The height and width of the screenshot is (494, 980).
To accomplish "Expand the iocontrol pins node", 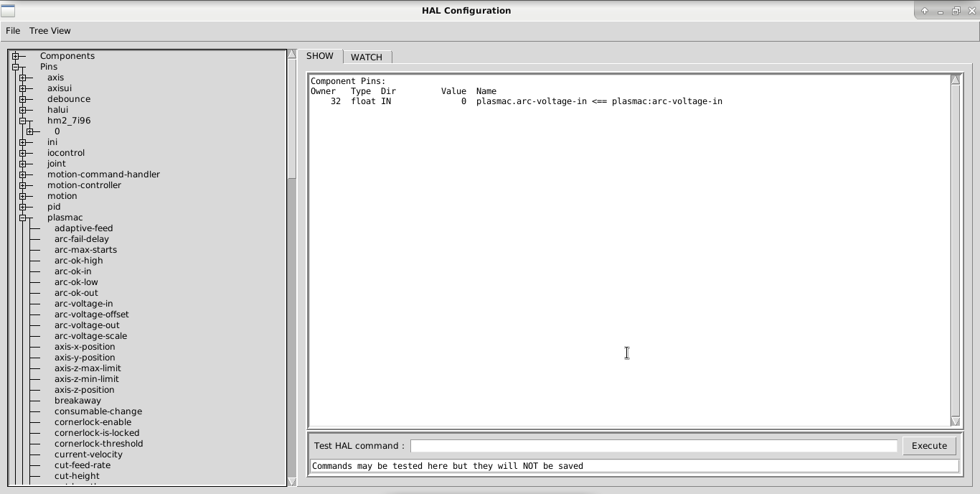I will [23, 153].
